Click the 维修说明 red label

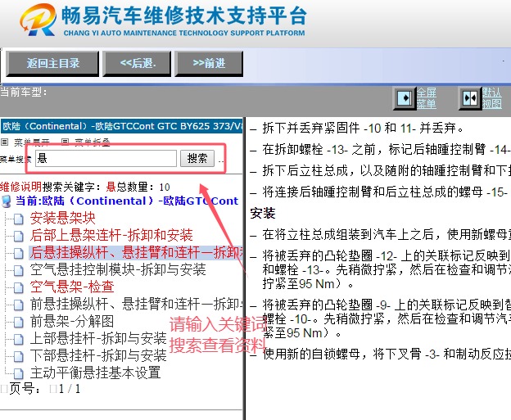pos(20,187)
